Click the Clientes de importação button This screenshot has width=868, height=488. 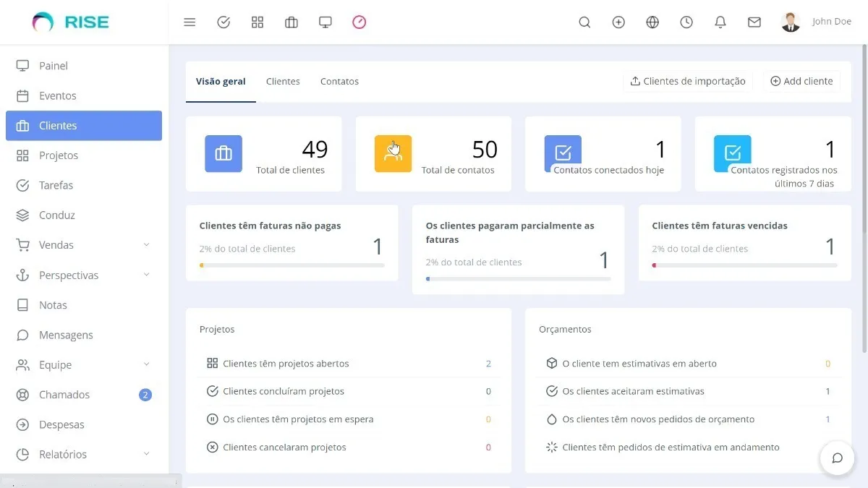pos(688,81)
